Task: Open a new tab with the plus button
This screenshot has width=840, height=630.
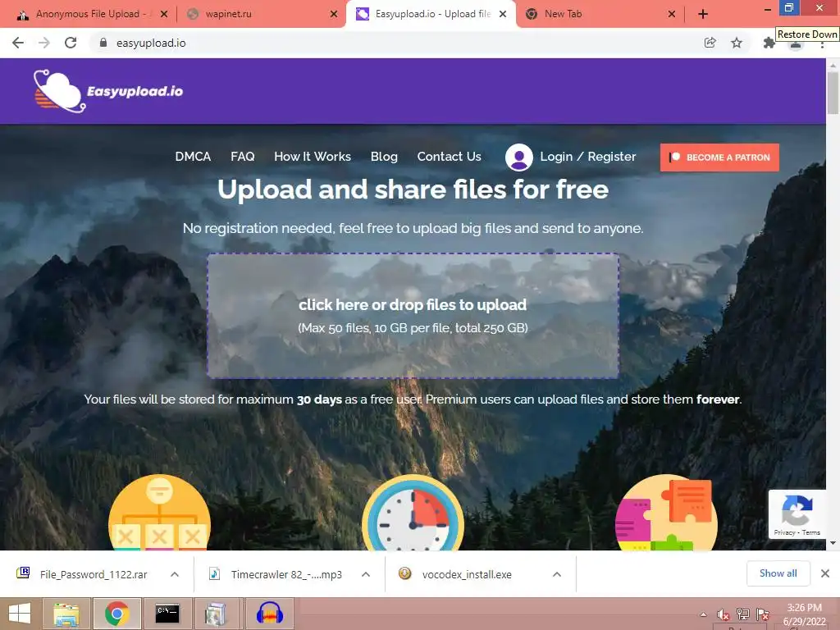Action: pyautogui.click(x=703, y=15)
